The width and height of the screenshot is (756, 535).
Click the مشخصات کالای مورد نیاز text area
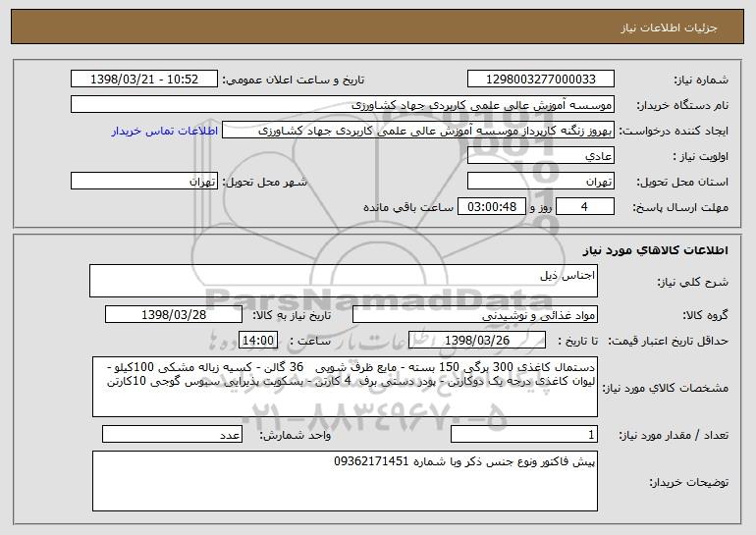pos(345,387)
